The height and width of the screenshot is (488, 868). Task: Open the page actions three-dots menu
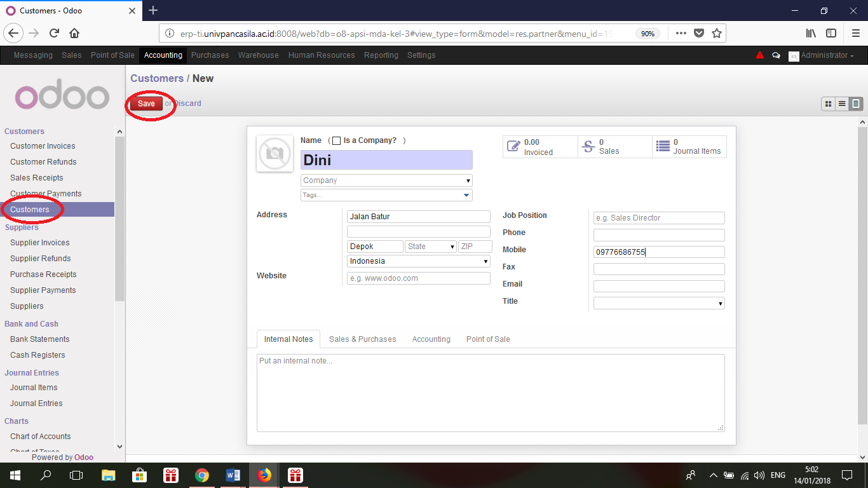click(681, 33)
